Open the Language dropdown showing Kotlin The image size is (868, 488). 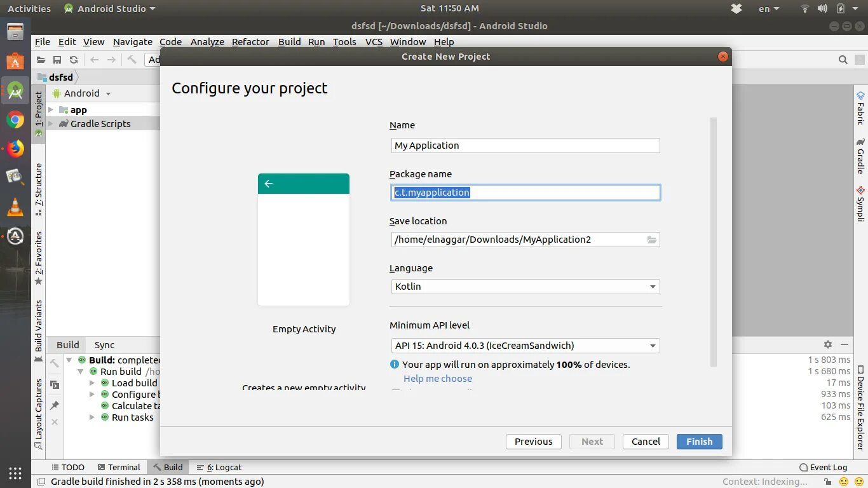coord(526,287)
